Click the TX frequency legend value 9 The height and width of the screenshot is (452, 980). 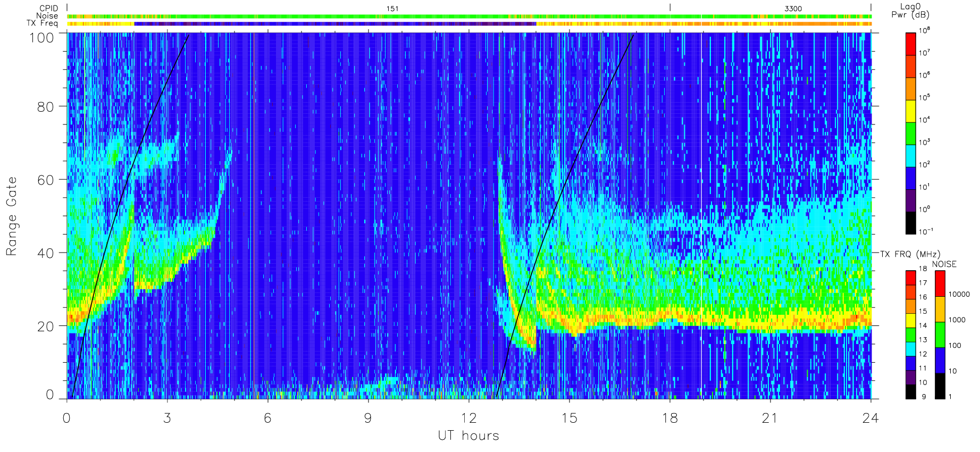click(x=924, y=397)
